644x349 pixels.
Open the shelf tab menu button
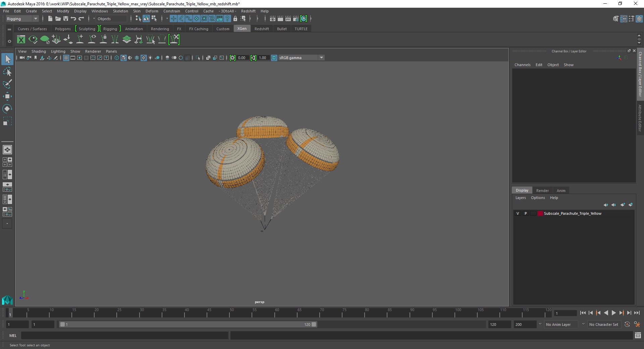click(9, 30)
